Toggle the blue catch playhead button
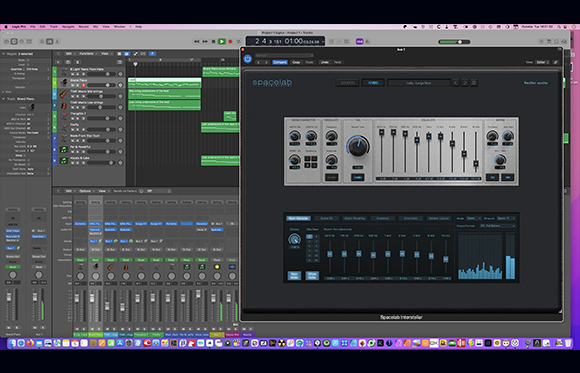580x373 pixels. (x=152, y=54)
